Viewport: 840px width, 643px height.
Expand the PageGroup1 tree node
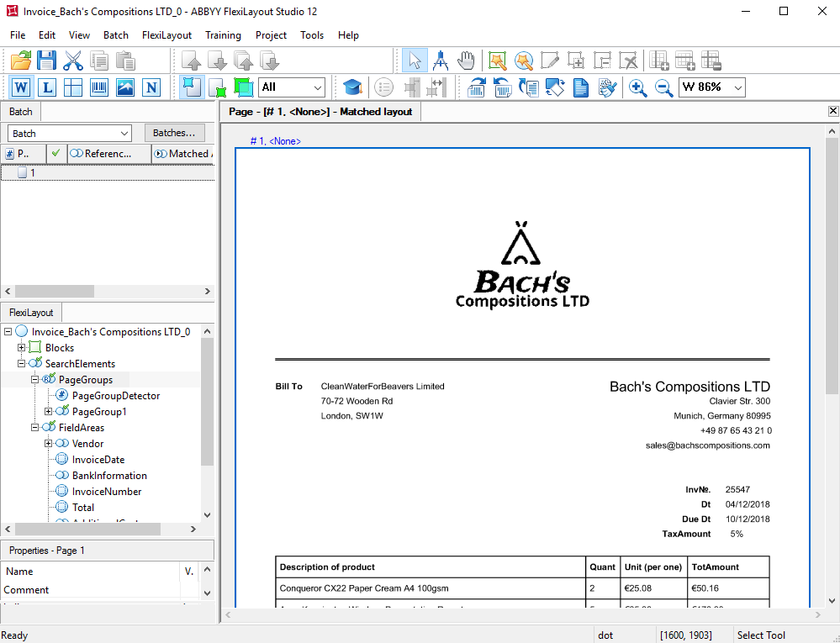tap(48, 412)
